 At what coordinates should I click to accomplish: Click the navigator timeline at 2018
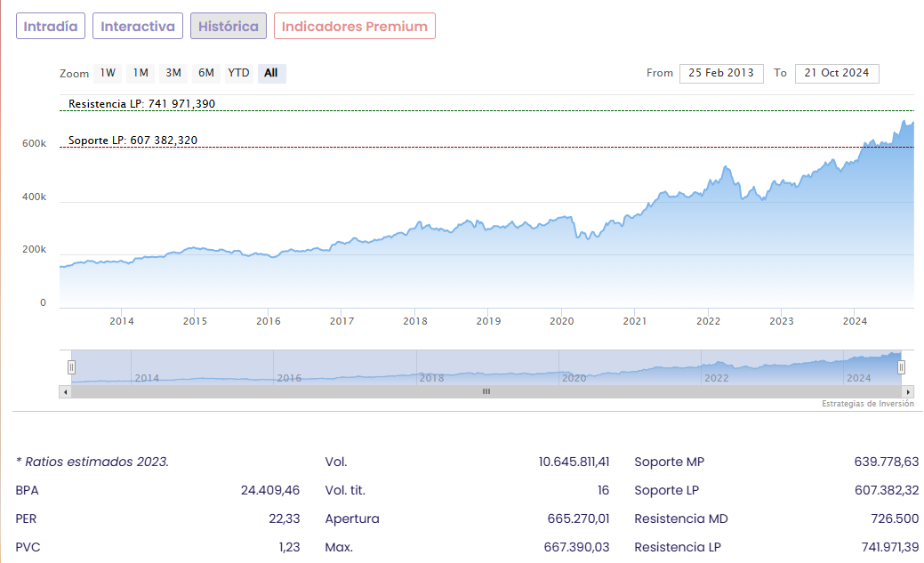(x=431, y=377)
